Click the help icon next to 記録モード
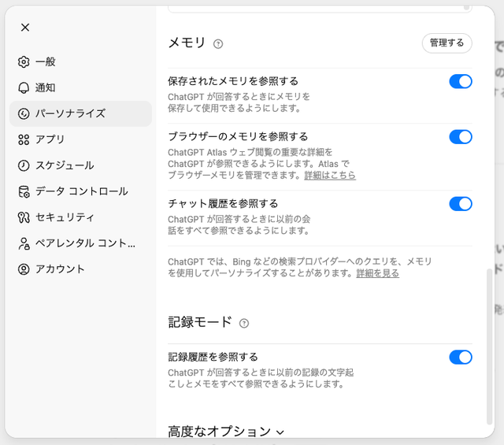The height and width of the screenshot is (445, 504). (244, 323)
